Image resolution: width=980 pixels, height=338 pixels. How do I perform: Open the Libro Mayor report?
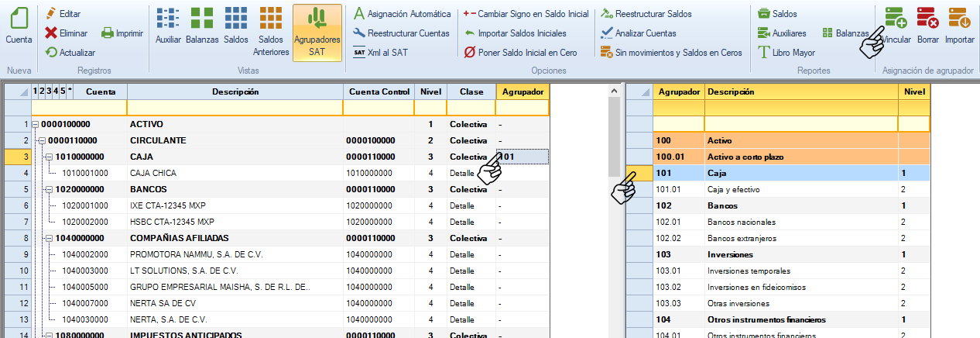pos(786,53)
